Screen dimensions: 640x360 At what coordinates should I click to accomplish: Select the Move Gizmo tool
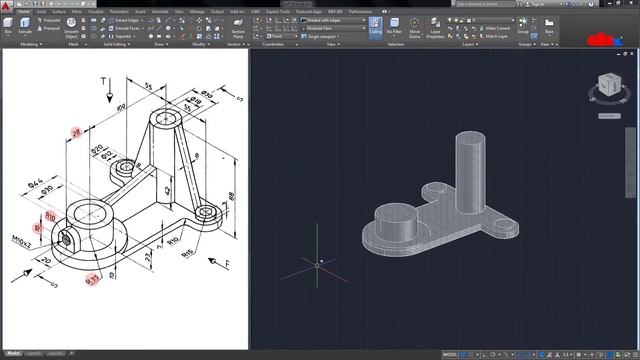(414, 28)
